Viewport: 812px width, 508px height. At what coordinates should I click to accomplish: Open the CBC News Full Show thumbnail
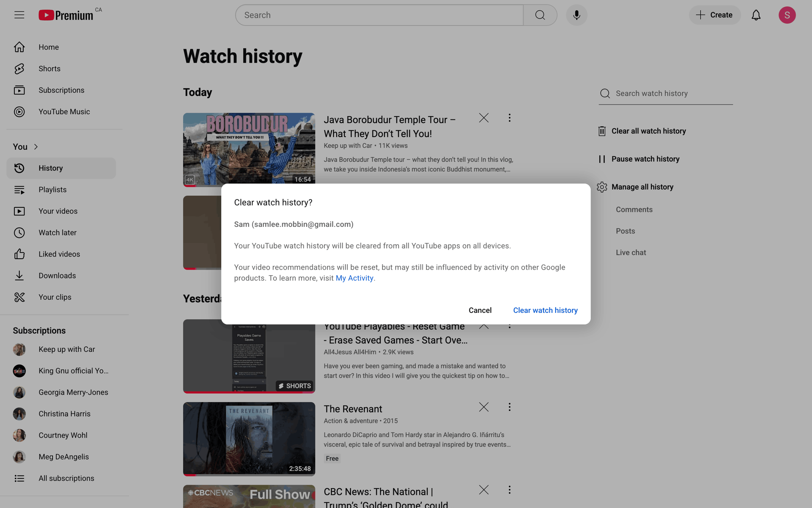[249, 497]
